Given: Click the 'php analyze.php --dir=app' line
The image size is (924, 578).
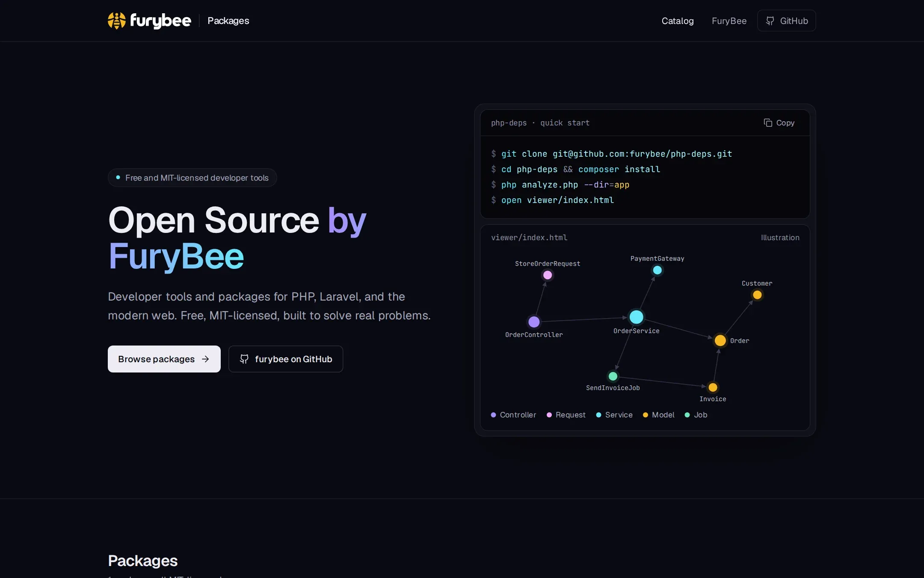Looking at the screenshot, I should [560, 185].
